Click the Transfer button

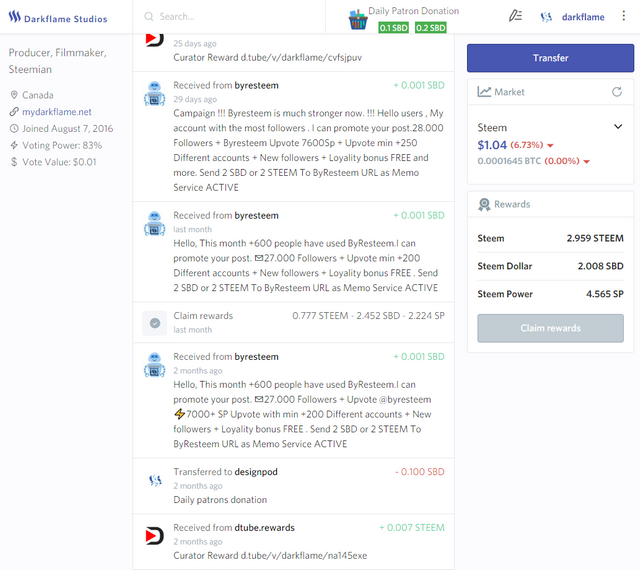[550, 58]
